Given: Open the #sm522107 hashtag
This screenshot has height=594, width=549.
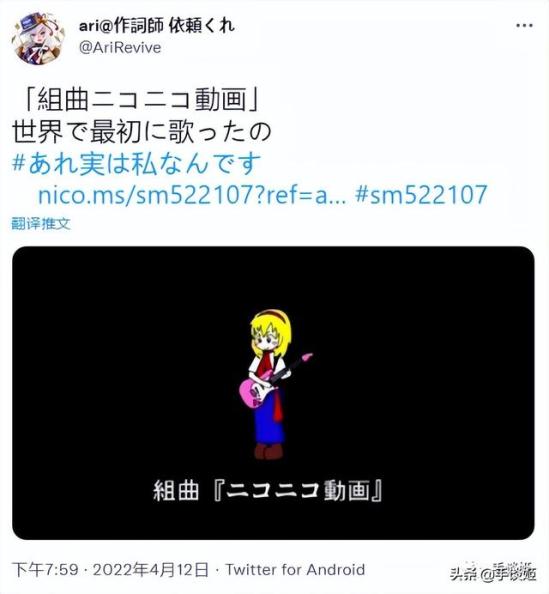Looking at the screenshot, I should (421, 195).
